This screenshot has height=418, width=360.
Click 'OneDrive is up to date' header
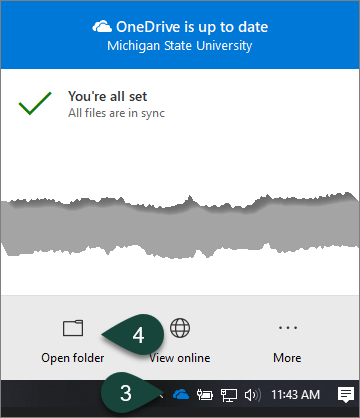click(x=192, y=27)
